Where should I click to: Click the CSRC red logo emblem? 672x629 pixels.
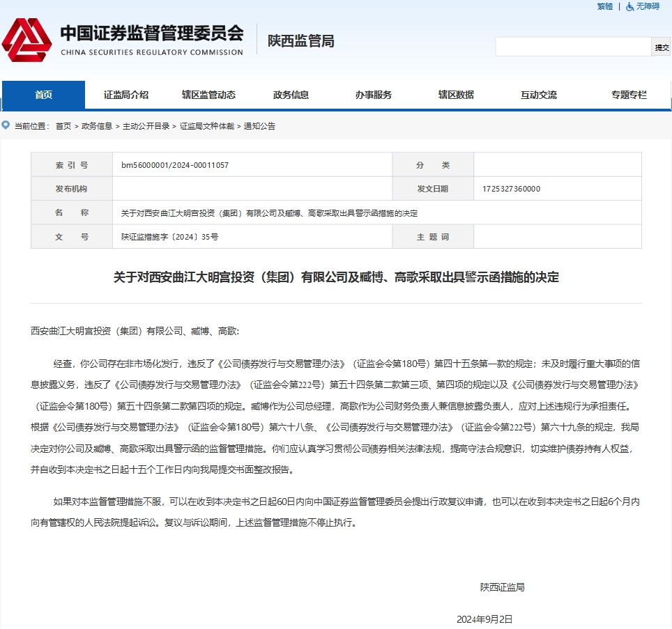click(26, 40)
